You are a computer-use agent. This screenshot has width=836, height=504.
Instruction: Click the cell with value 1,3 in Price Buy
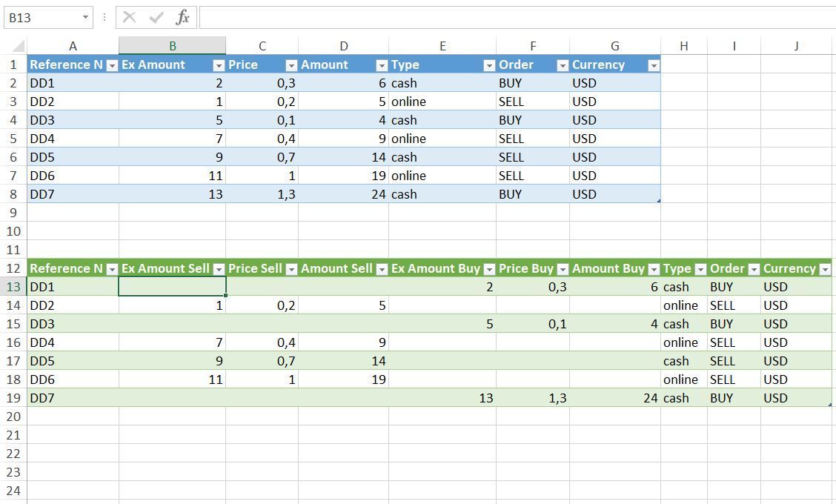click(x=533, y=398)
